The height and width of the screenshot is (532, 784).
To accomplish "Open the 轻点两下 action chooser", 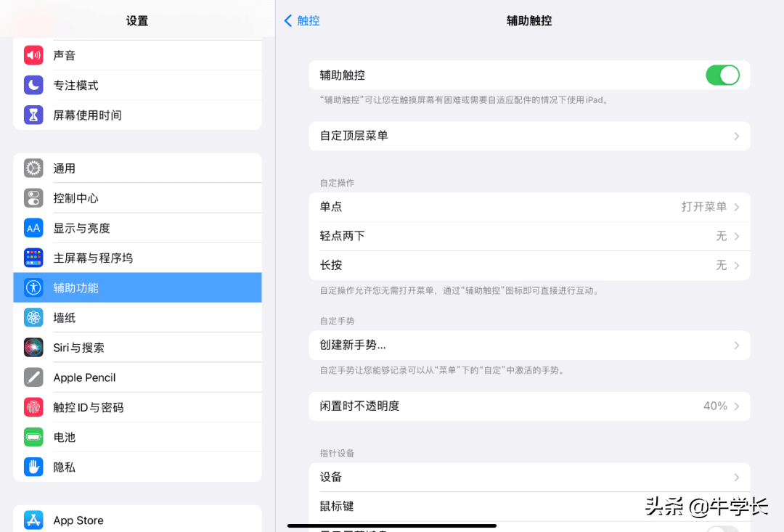I will pyautogui.click(x=529, y=236).
